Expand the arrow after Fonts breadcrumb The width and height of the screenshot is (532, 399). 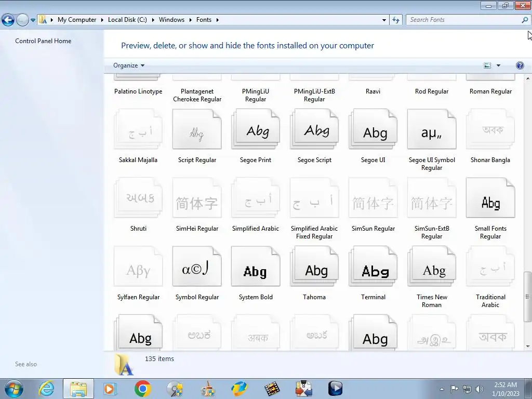[218, 20]
